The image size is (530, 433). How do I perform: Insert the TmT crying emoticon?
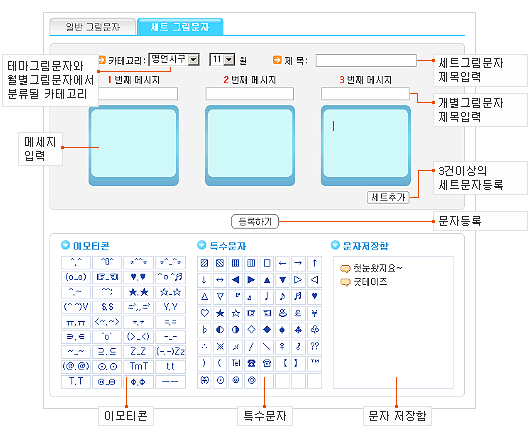tap(138, 366)
